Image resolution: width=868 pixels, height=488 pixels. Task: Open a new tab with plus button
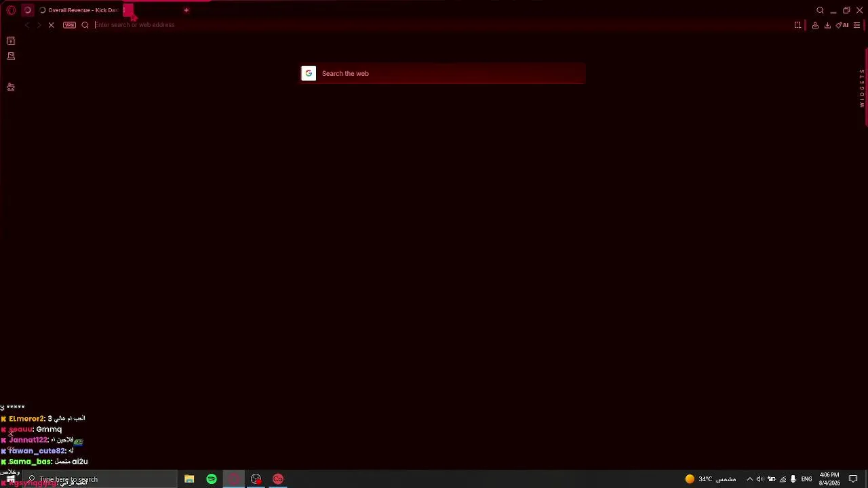pyautogui.click(x=186, y=10)
